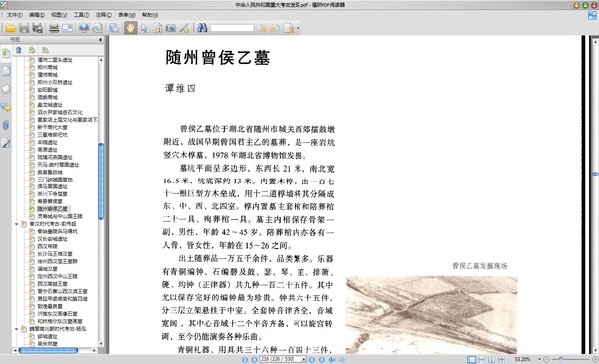
Task: Toggle continuous page layout button
Action: [x=482, y=359]
